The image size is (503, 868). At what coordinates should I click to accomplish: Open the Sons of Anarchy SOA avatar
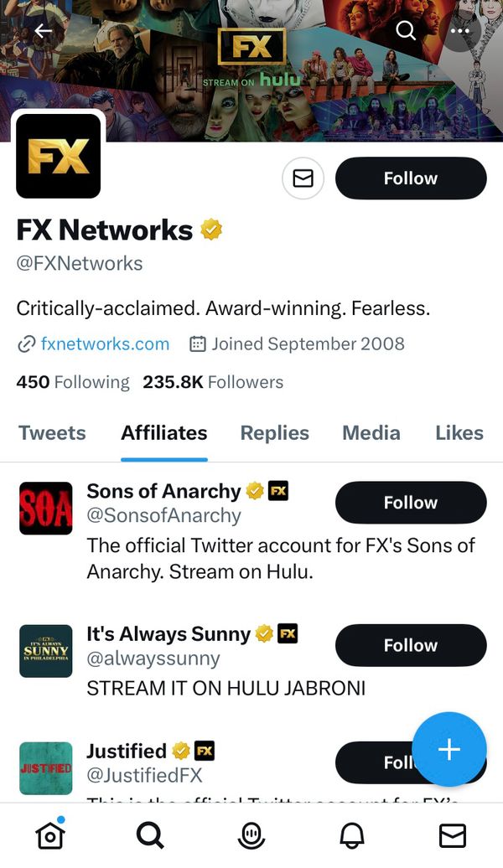point(46,509)
